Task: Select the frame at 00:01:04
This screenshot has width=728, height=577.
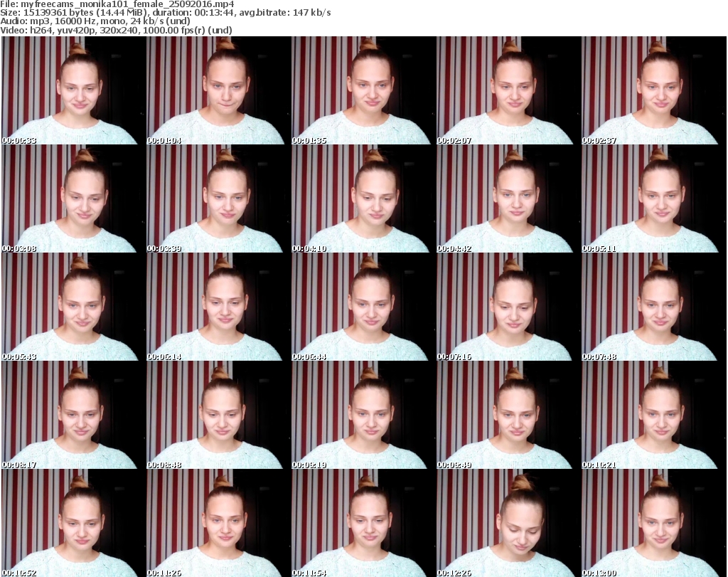Action: pos(218,90)
